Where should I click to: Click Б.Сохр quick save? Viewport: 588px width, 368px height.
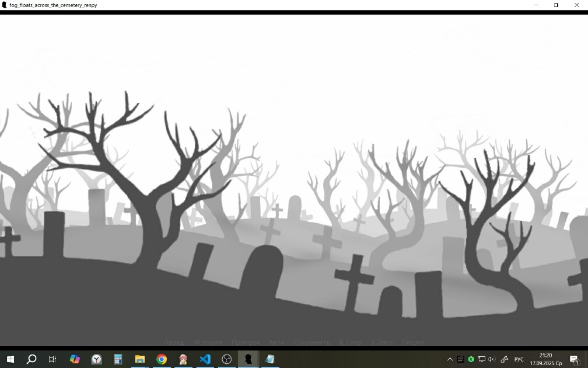click(351, 342)
